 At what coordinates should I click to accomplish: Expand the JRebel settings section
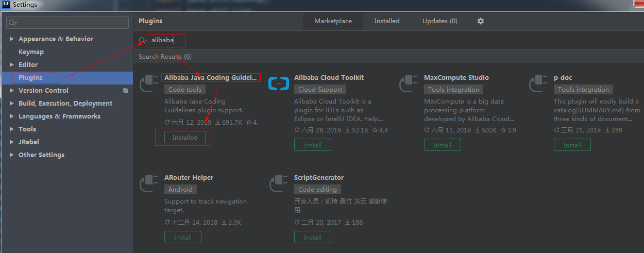[12, 142]
